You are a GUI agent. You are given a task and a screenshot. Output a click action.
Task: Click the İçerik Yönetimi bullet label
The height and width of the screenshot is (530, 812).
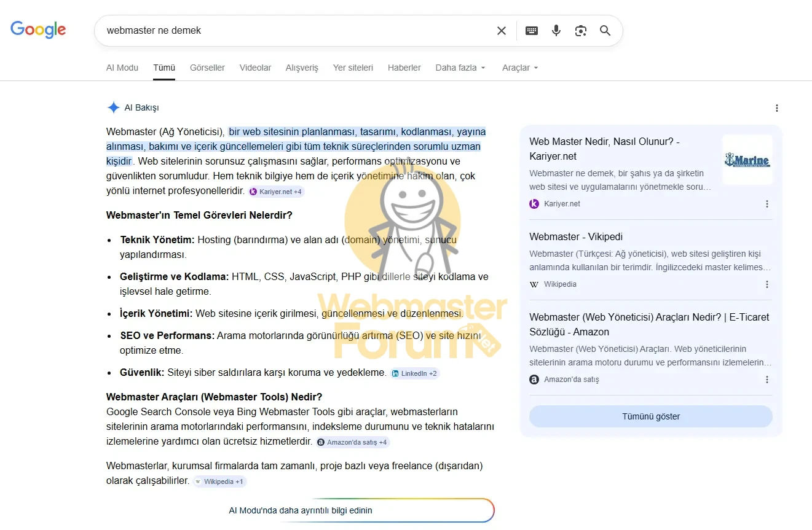click(156, 313)
